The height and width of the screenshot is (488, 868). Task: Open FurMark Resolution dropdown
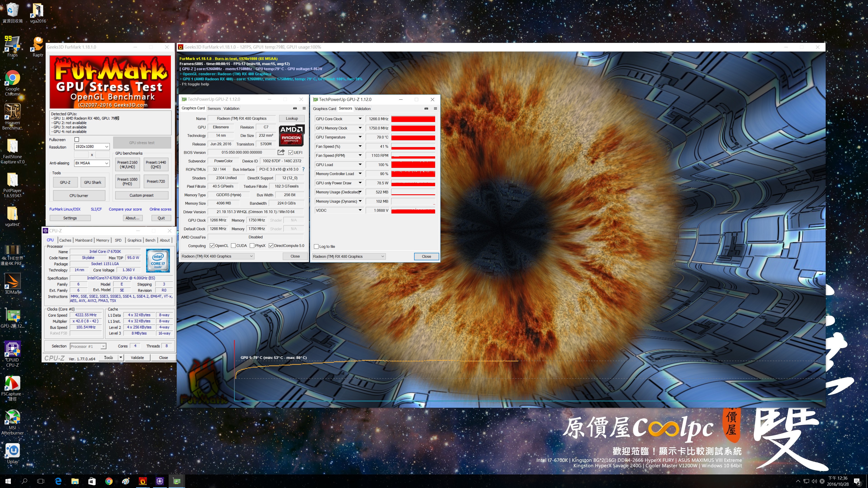point(92,146)
